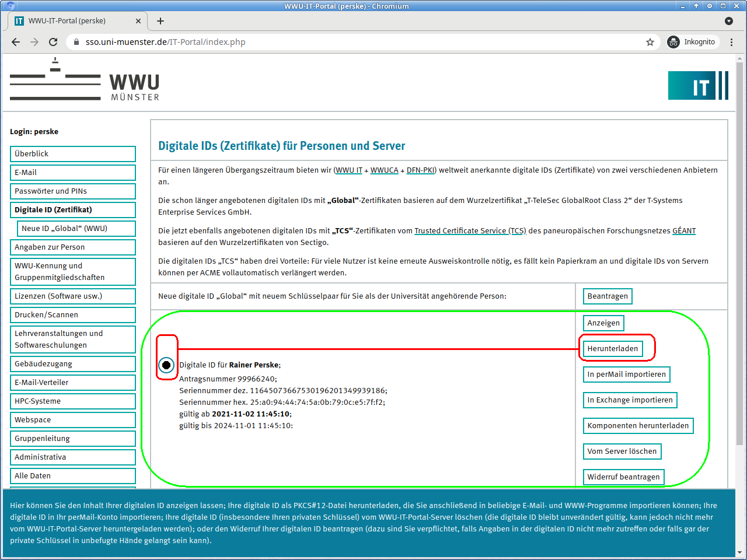Image resolution: width=747 pixels, height=560 pixels.
Task: Click the URL address bar
Action: coord(350,42)
